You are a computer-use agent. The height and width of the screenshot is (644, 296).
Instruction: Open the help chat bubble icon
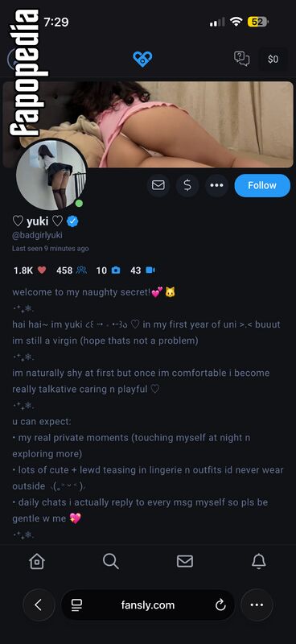(x=241, y=59)
